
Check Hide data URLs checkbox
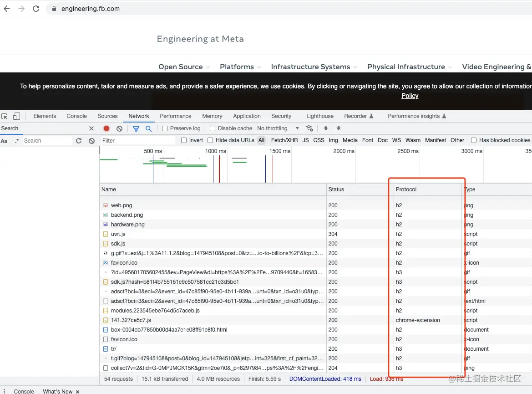click(x=210, y=140)
